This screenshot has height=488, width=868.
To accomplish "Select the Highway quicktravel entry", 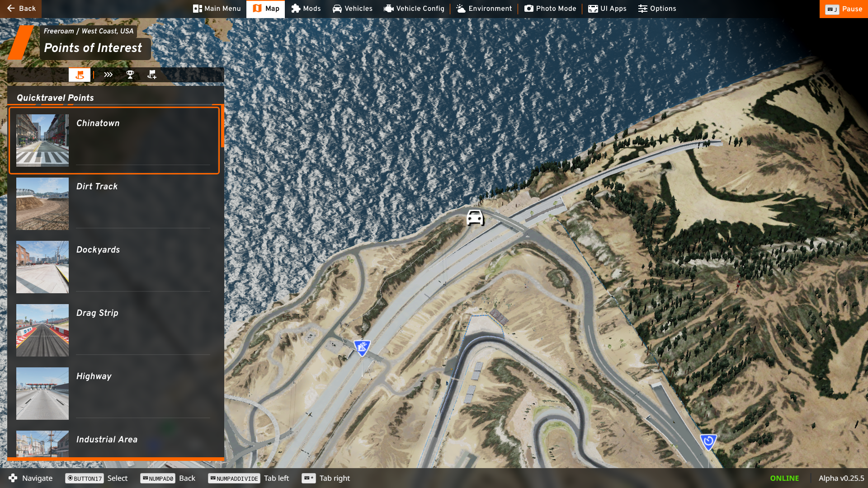I will click(114, 394).
